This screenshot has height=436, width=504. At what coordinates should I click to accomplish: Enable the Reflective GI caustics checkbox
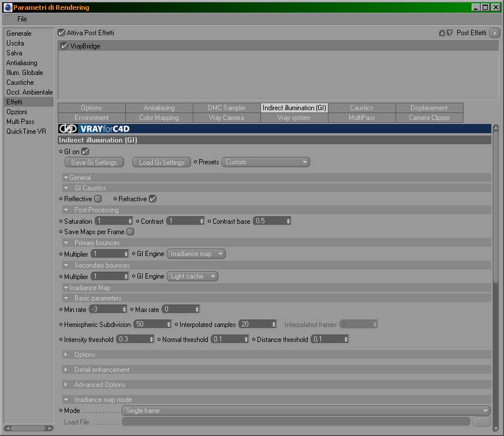click(x=98, y=199)
